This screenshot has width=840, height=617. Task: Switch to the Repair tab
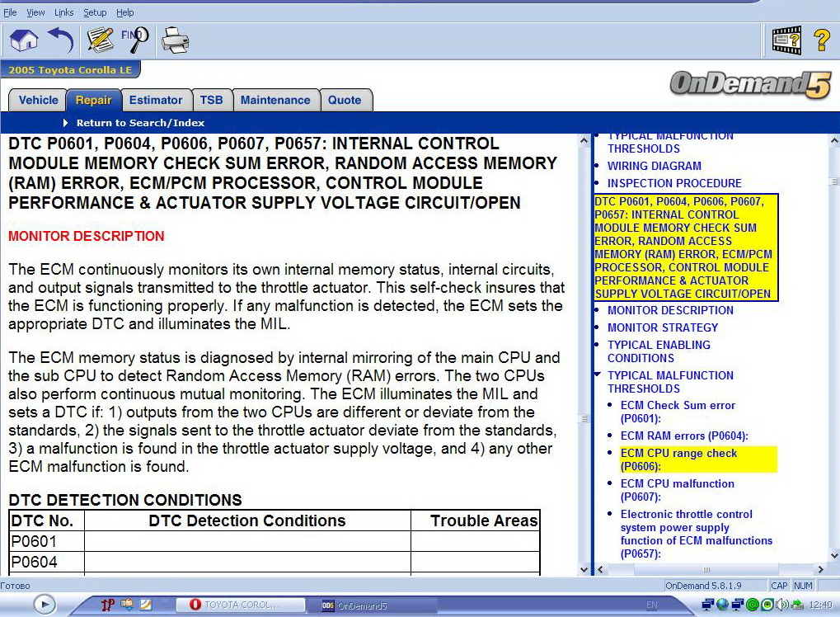pos(93,101)
